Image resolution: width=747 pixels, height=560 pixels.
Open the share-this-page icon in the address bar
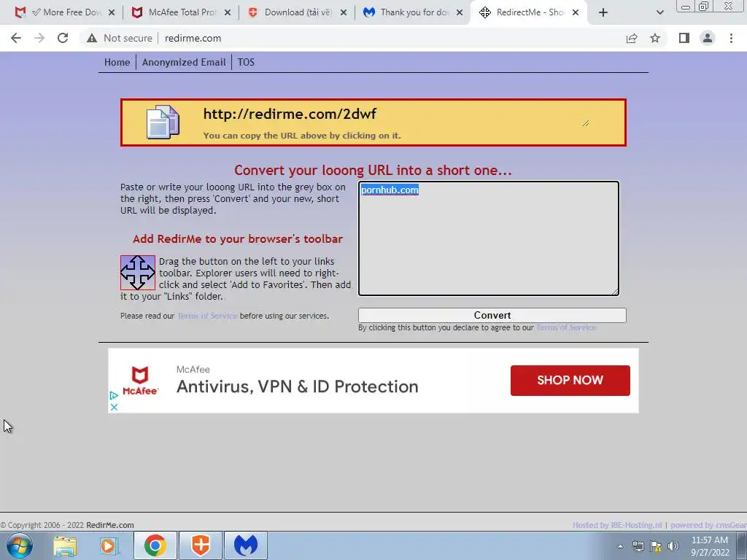(x=632, y=38)
